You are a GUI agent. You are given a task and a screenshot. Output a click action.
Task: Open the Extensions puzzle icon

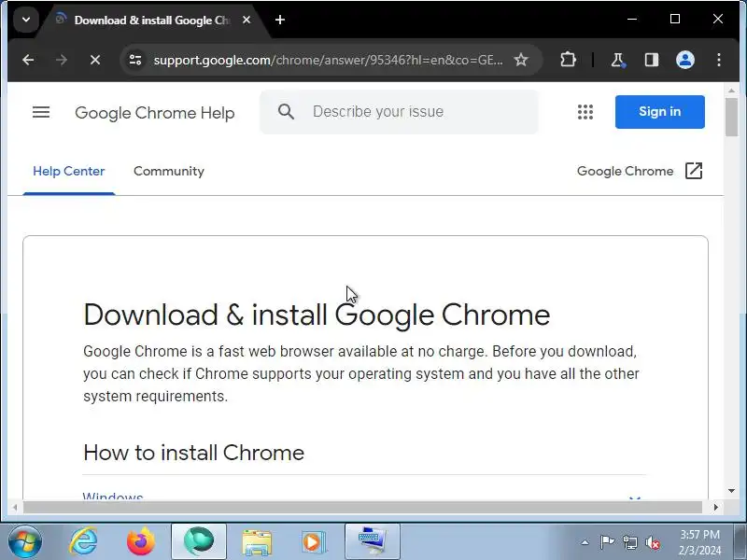[x=568, y=60]
